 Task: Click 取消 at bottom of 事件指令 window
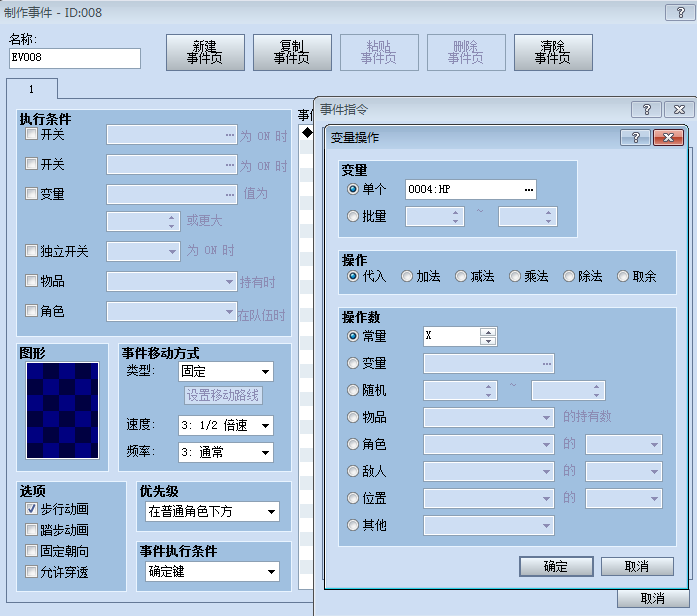[653, 598]
